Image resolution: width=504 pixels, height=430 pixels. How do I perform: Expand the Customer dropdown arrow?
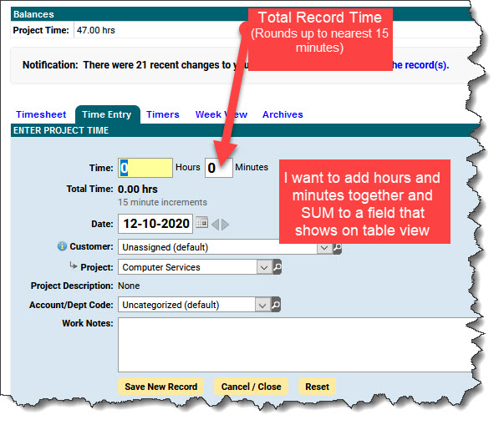coord(324,248)
